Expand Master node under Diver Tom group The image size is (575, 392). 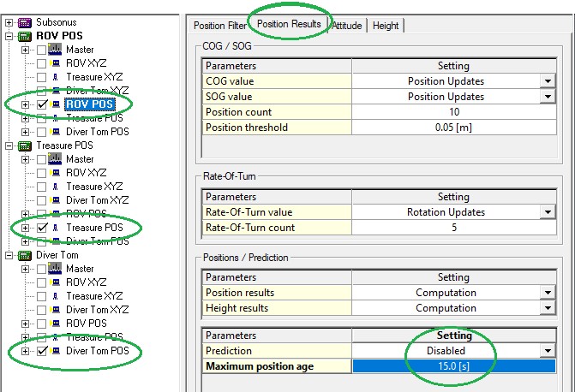[25, 269]
